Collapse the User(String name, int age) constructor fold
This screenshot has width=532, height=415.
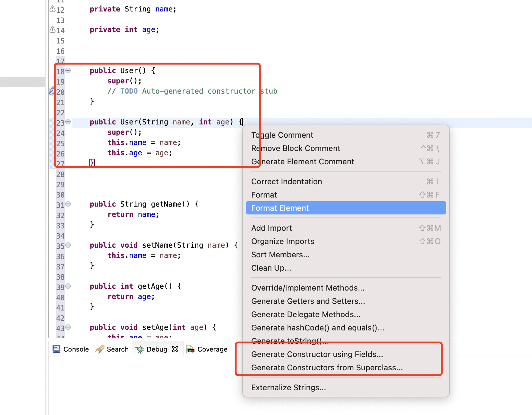(68, 122)
